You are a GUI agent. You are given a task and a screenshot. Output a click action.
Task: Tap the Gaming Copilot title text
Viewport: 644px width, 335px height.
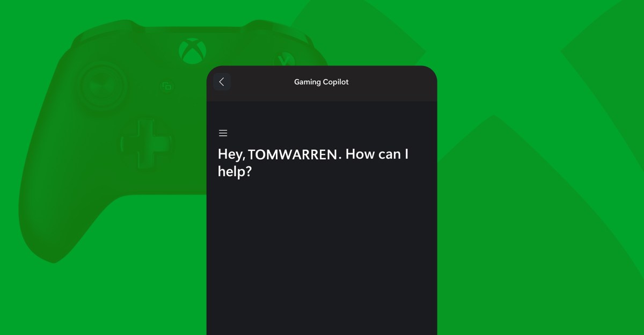[x=321, y=82]
